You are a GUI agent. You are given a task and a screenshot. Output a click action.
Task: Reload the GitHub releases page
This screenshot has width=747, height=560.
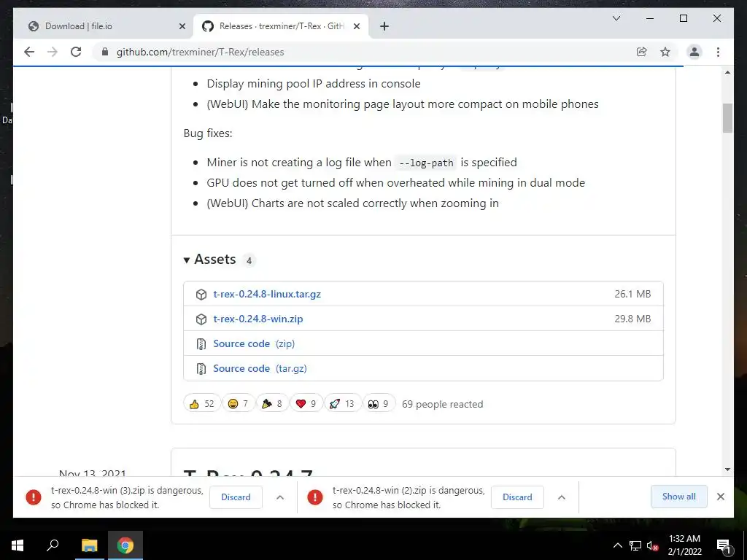(76, 52)
